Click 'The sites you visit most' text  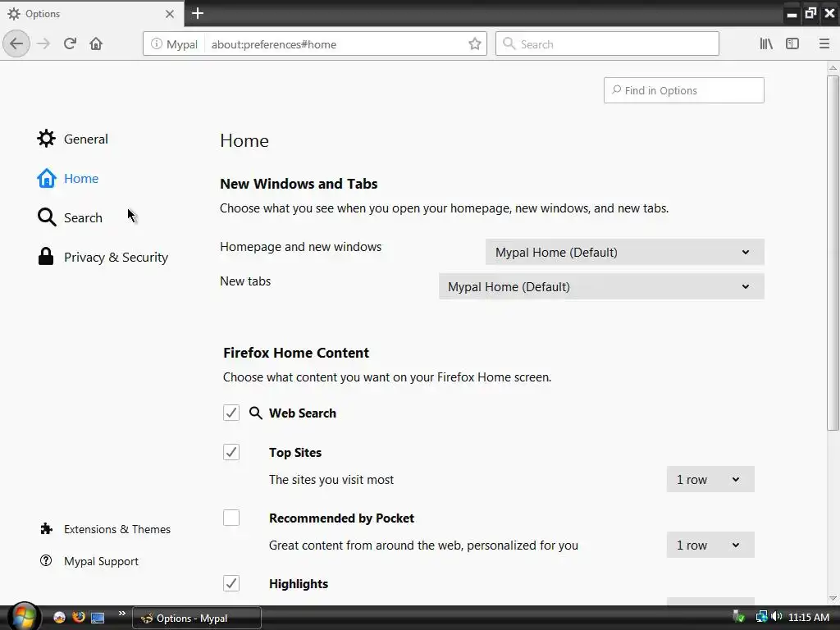tap(331, 479)
